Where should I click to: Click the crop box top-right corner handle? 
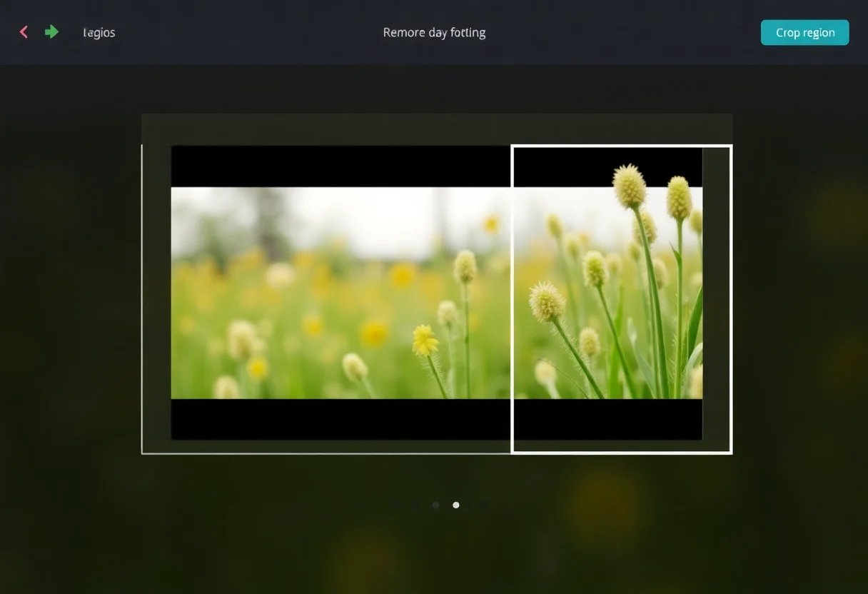point(731,146)
